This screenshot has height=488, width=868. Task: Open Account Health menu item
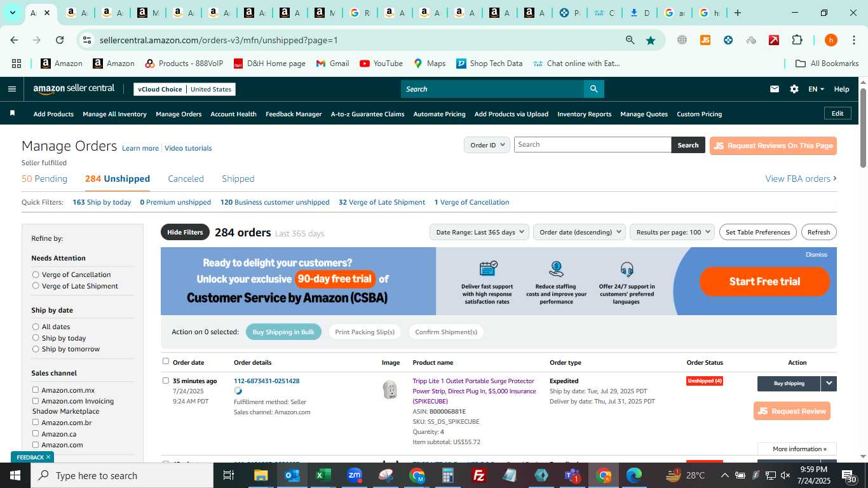(x=233, y=114)
